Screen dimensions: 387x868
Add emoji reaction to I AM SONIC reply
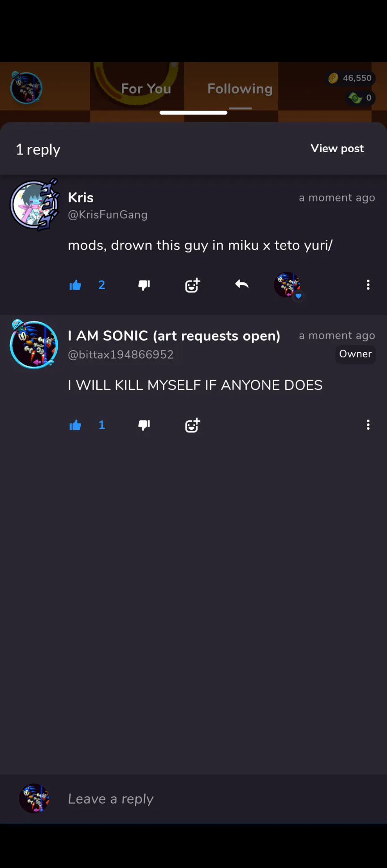[193, 425]
